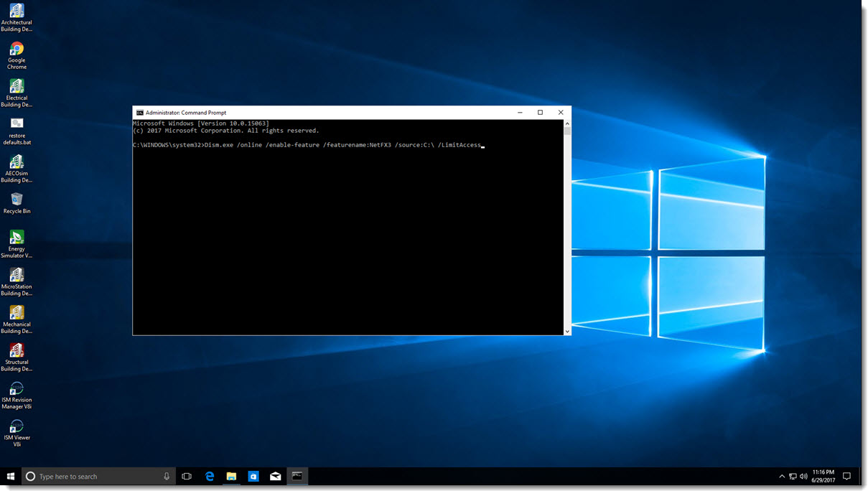Activate the Cortana microphone icon
This screenshot has height=491, width=868.
click(x=167, y=476)
